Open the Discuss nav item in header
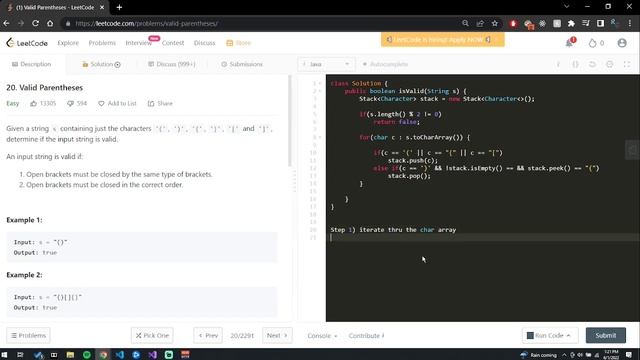Viewport: 640px width, 360px height. click(x=204, y=43)
